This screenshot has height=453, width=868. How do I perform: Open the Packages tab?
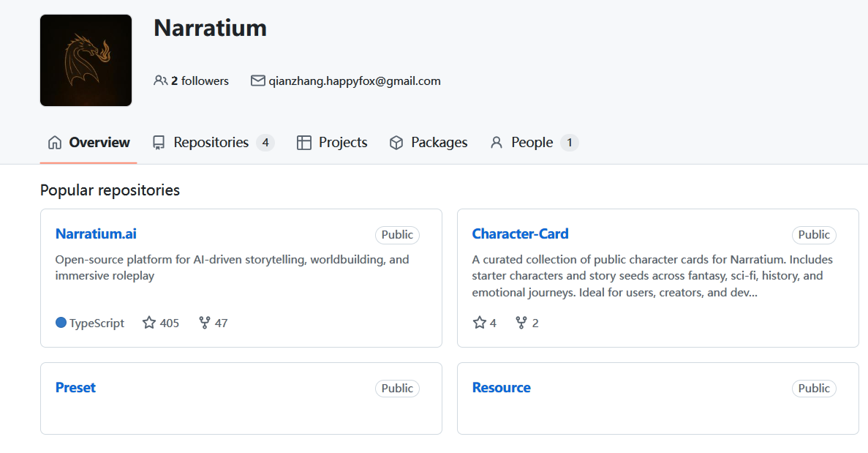429,142
